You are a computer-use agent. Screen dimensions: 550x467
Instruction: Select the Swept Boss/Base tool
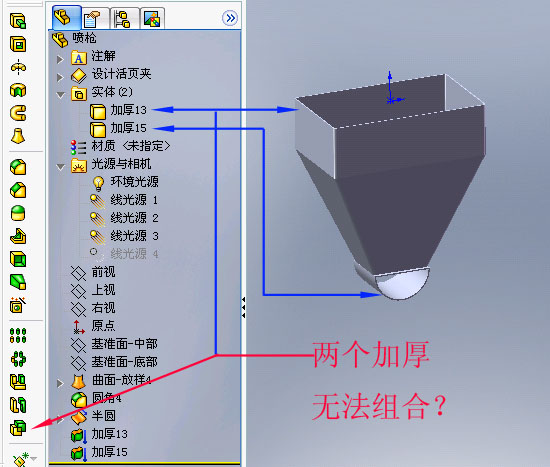(18, 113)
